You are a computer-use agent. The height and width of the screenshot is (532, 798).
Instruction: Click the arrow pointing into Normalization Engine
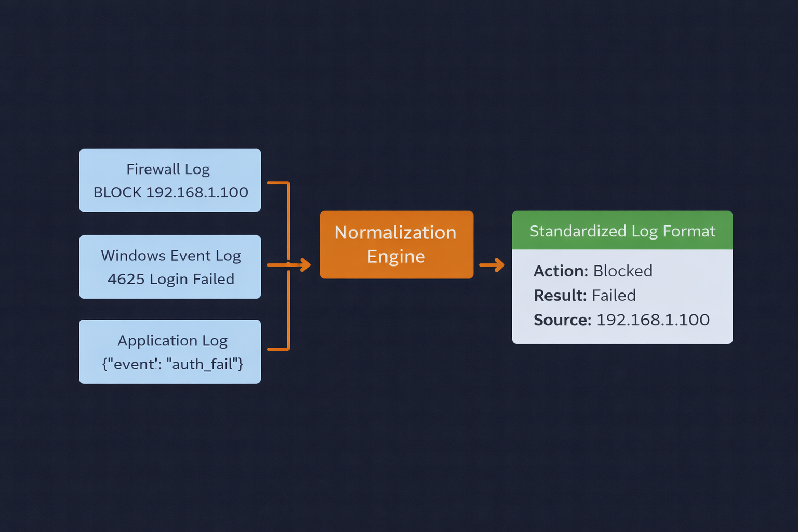tap(300, 265)
